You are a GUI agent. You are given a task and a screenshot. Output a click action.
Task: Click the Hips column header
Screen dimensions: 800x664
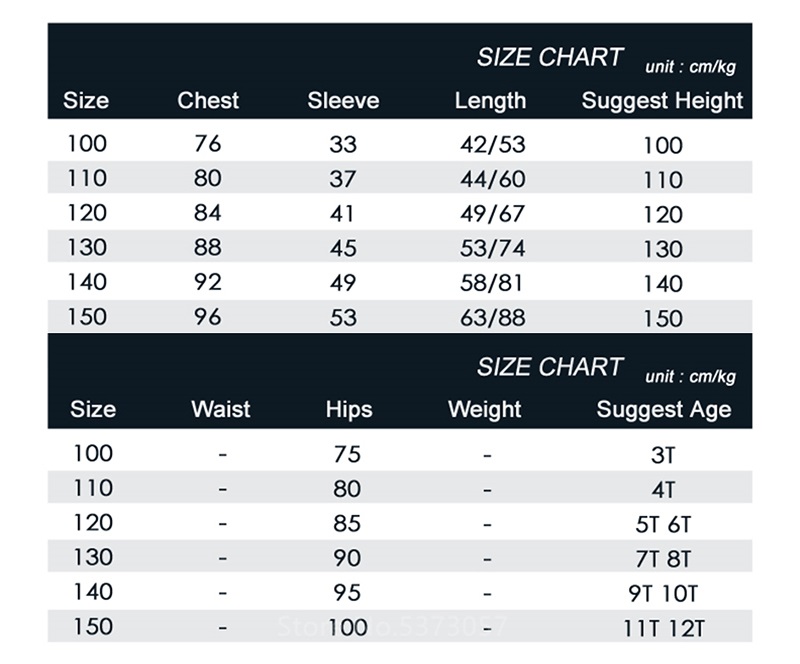[x=348, y=410]
